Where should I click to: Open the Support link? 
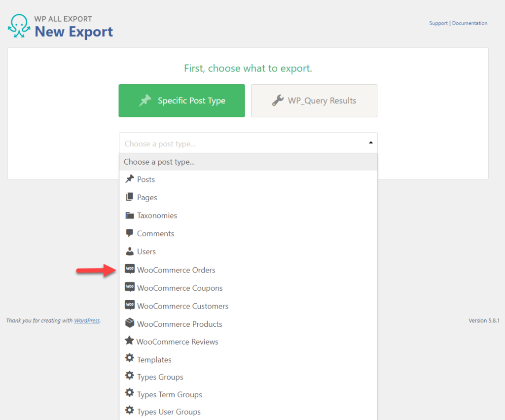438,23
